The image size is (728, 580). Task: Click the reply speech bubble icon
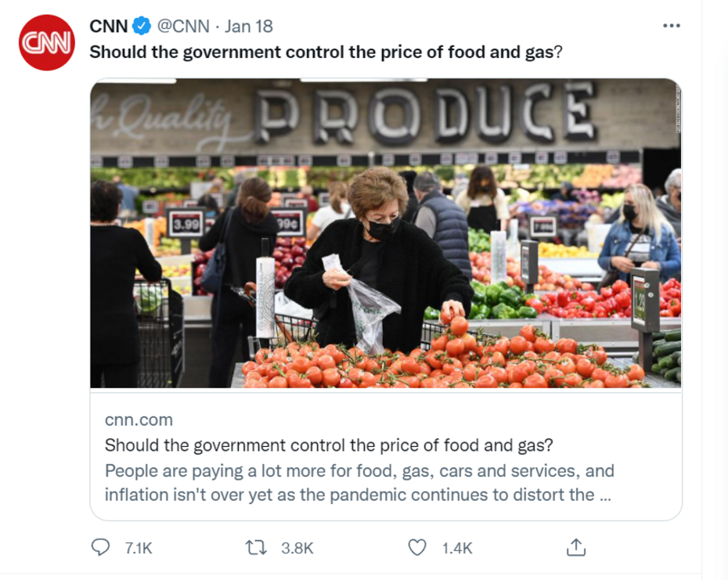tap(100, 547)
